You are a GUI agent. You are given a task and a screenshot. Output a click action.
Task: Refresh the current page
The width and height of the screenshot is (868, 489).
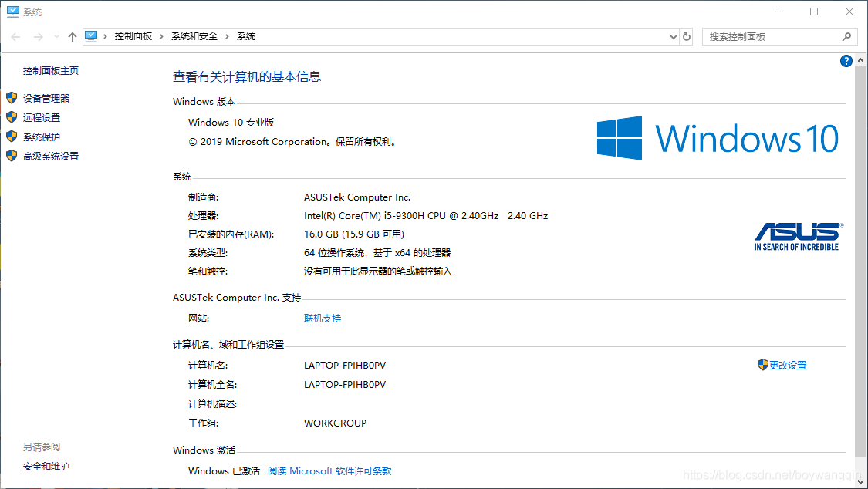687,37
